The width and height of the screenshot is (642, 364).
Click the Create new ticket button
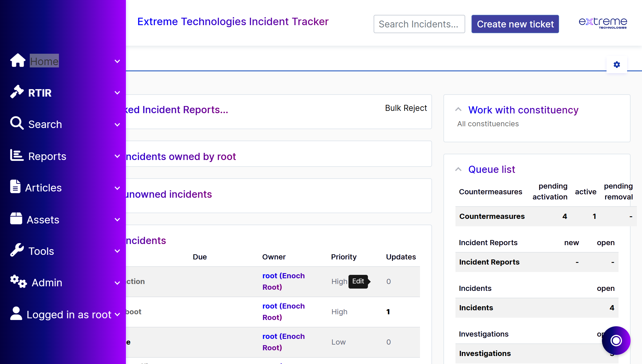515,24
